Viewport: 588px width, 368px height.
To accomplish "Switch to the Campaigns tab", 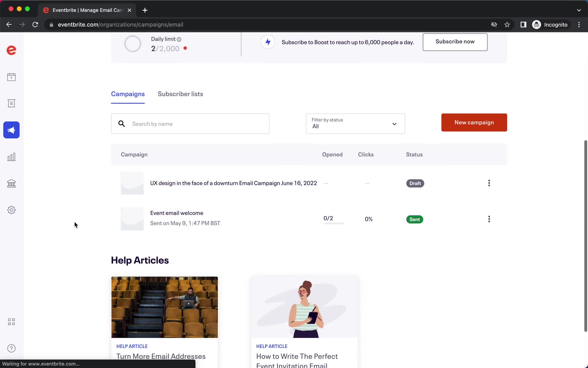I will pos(128,94).
